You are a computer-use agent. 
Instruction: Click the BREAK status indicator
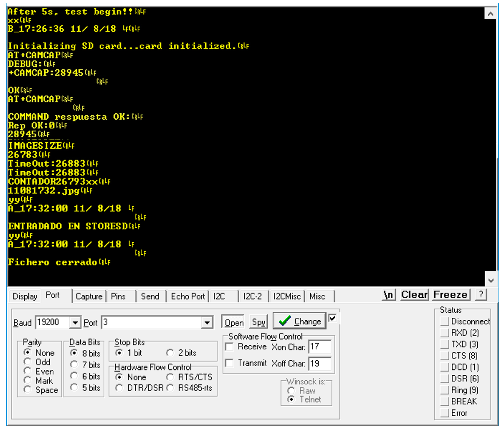coord(445,401)
